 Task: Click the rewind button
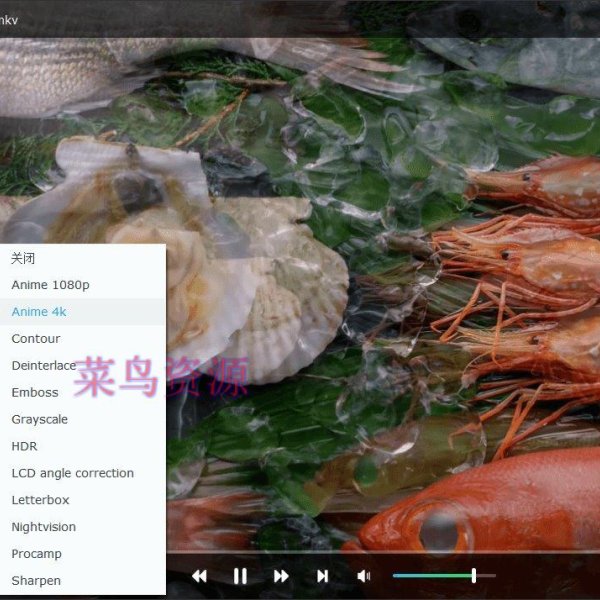point(199,576)
